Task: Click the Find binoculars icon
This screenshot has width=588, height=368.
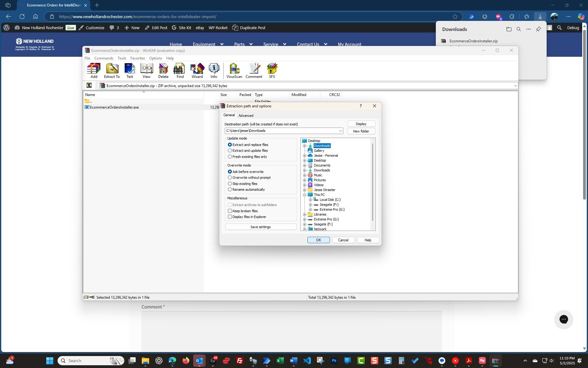Action: (x=180, y=71)
